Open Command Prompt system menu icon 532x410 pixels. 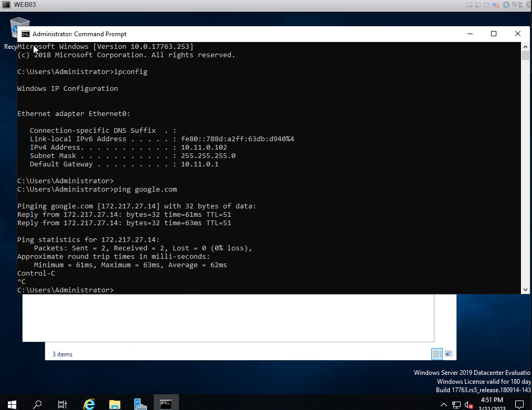26,34
